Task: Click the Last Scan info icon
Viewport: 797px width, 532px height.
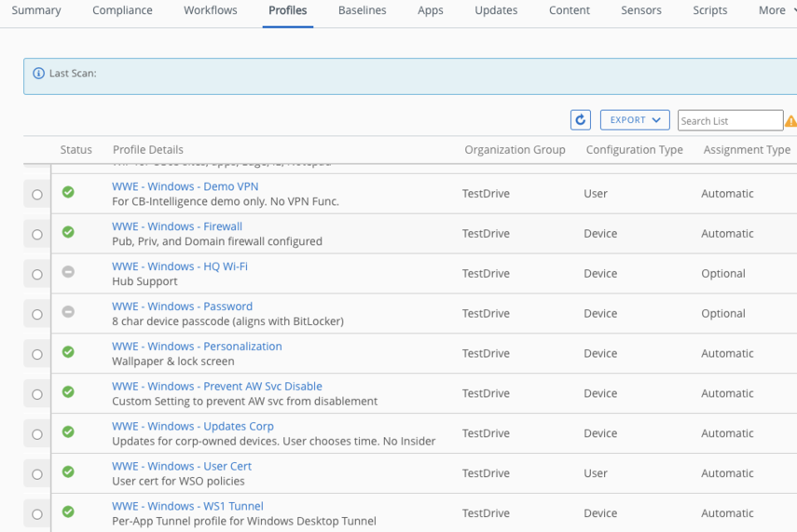Action: (38, 74)
